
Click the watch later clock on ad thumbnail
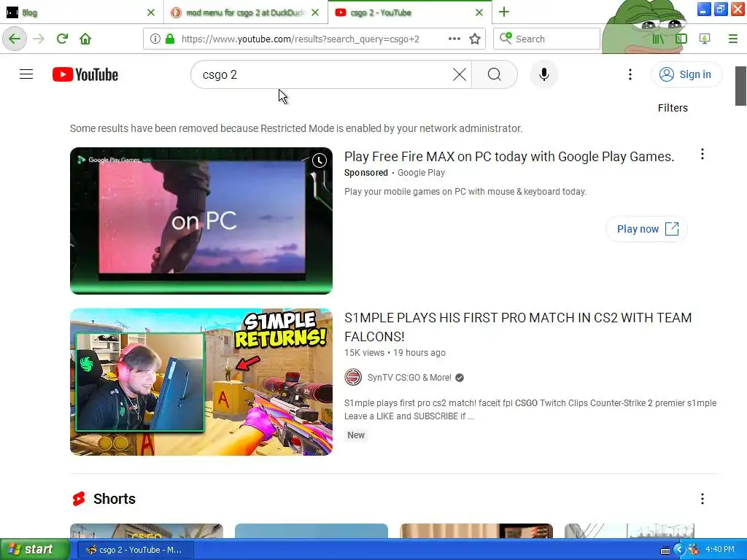tap(320, 160)
